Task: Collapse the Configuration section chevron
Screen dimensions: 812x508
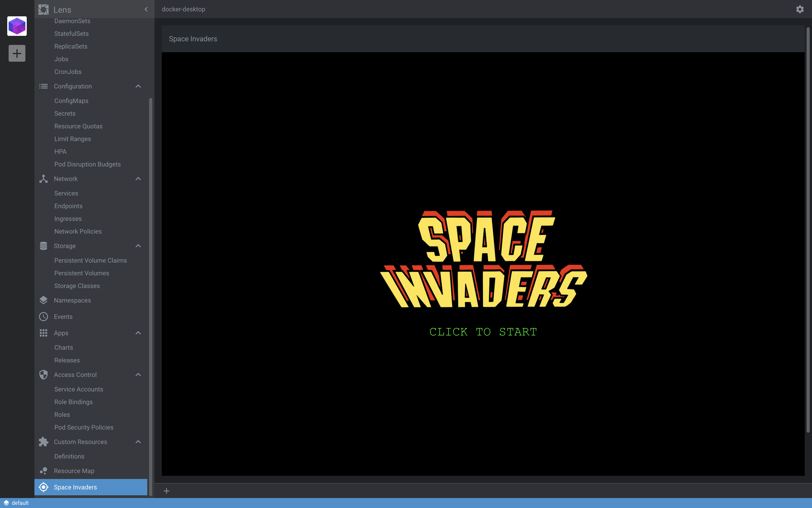Action: [138, 86]
